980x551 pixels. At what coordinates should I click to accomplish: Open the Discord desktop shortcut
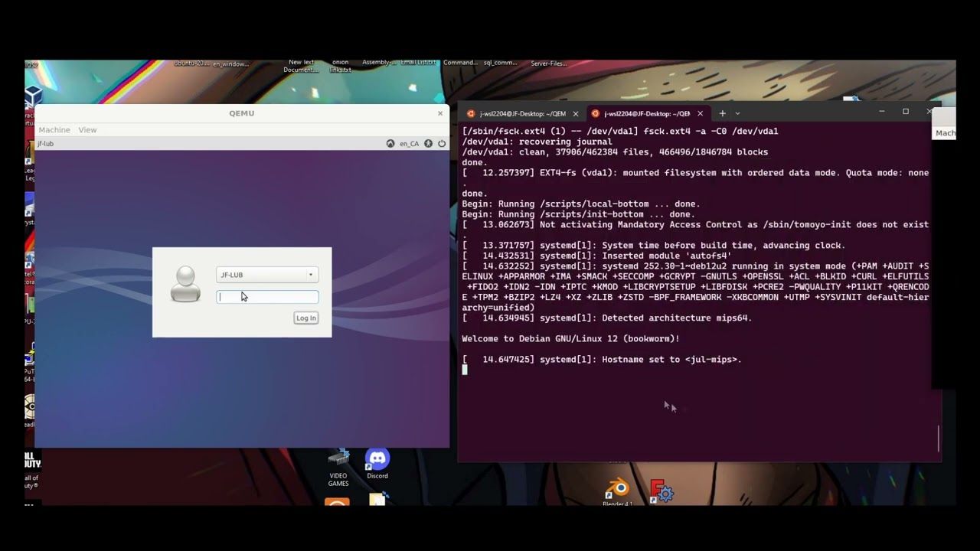coord(377,465)
